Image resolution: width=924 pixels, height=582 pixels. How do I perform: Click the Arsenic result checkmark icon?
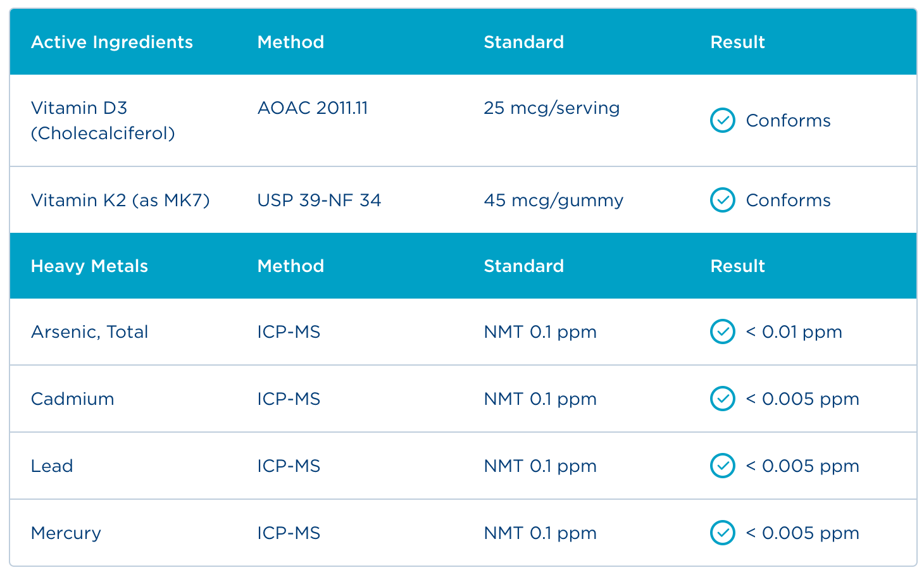tap(722, 331)
